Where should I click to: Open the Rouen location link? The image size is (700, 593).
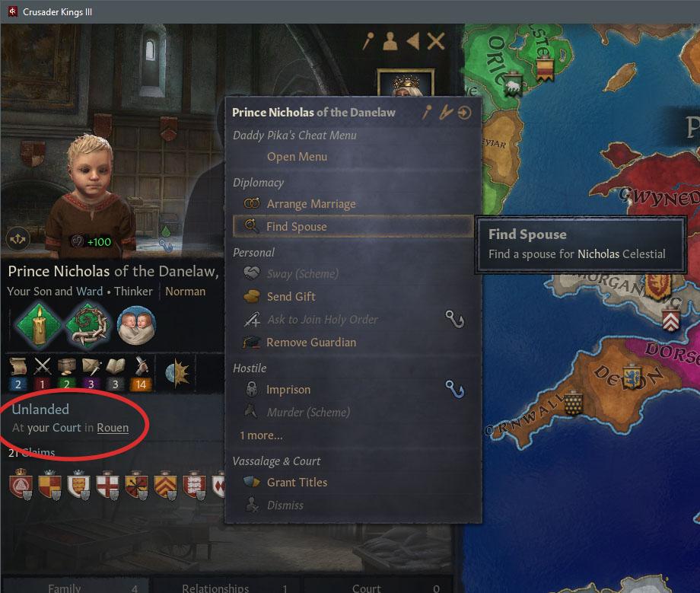[x=113, y=428]
